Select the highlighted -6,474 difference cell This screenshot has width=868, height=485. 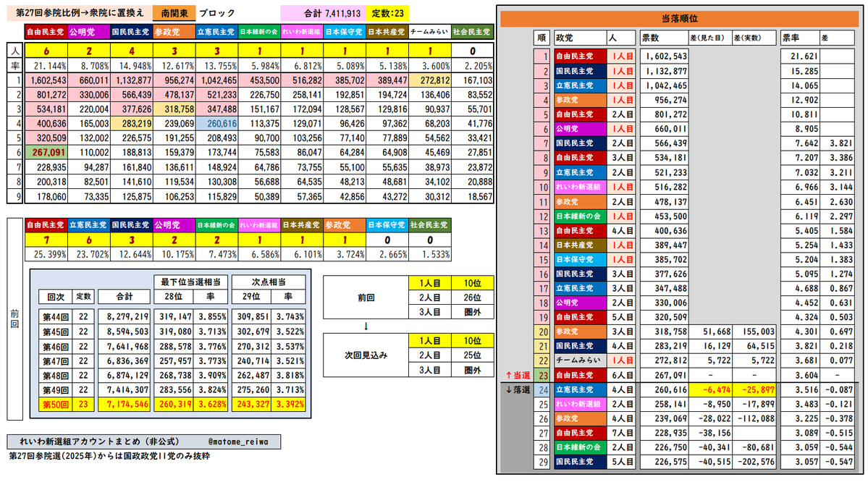click(709, 389)
